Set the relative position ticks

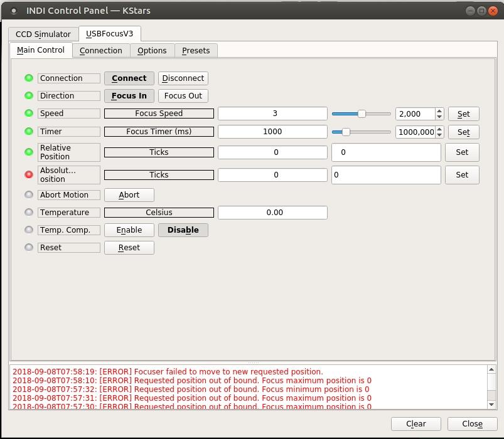coord(462,152)
